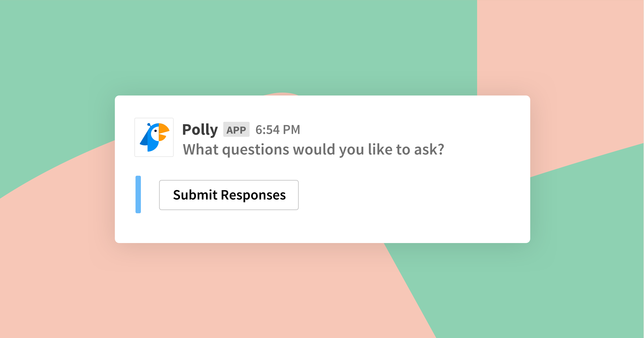
Task: Click the pink background area at top right
Action: coord(563,54)
